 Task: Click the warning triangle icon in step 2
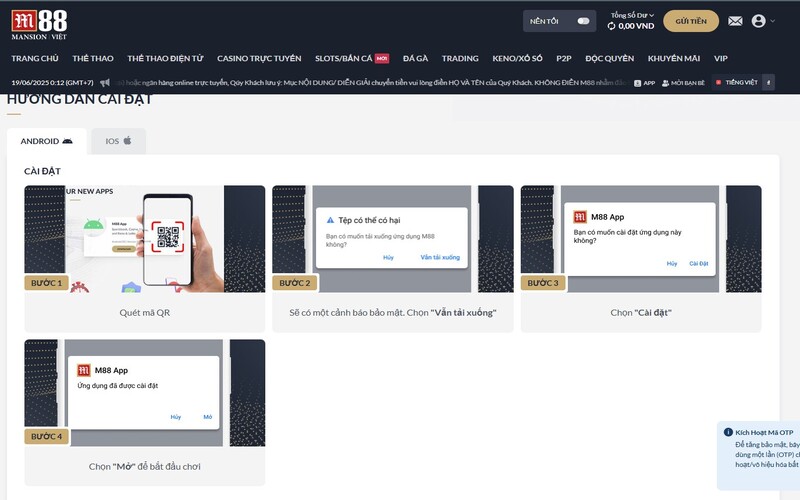[330, 220]
